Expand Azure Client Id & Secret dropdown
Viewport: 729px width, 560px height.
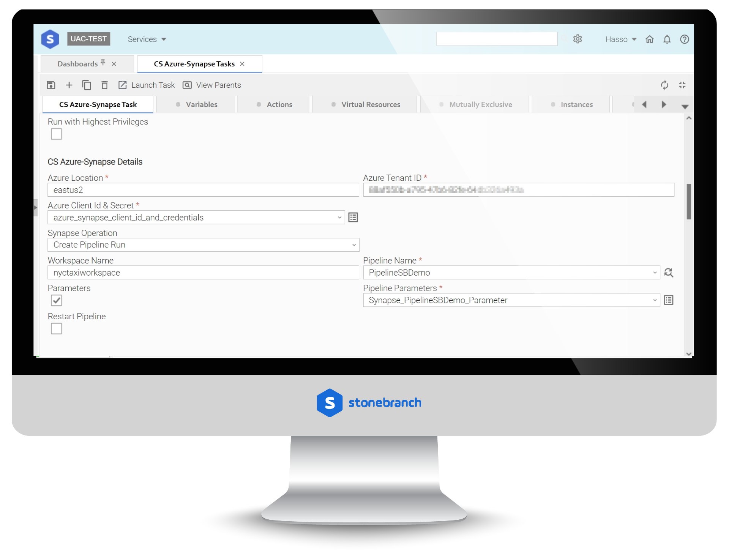(339, 218)
